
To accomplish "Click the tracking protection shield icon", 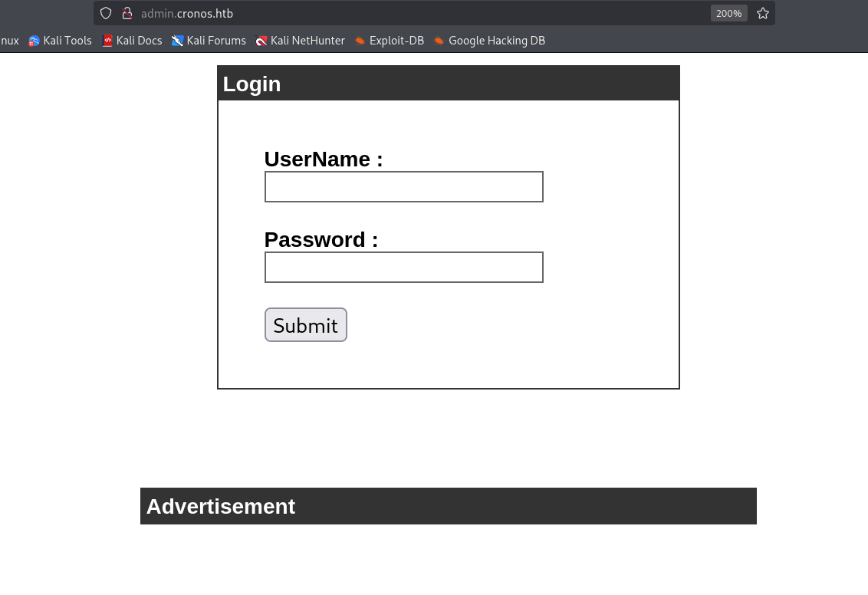I will point(106,13).
